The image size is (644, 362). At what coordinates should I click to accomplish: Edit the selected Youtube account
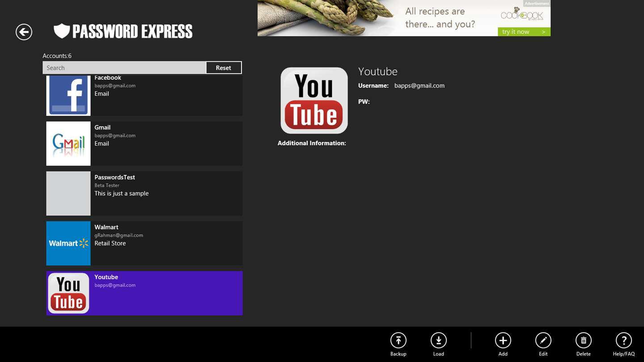(543, 341)
